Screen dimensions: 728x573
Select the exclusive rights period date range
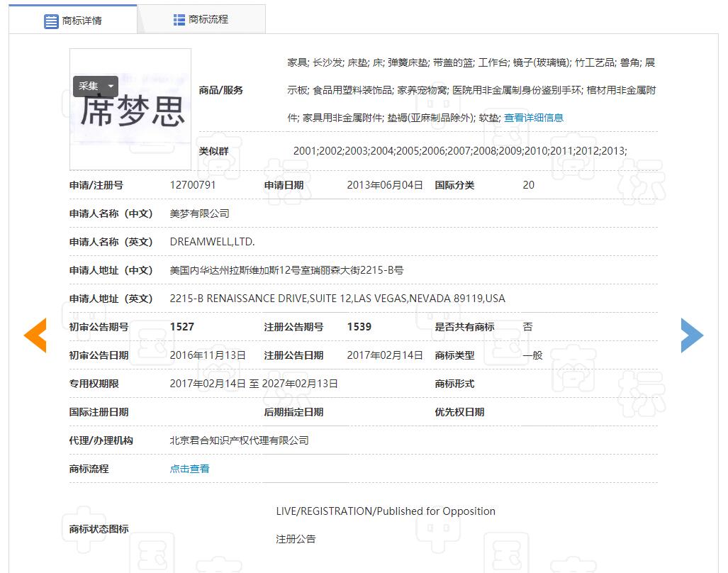pyautogui.click(x=254, y=384)
